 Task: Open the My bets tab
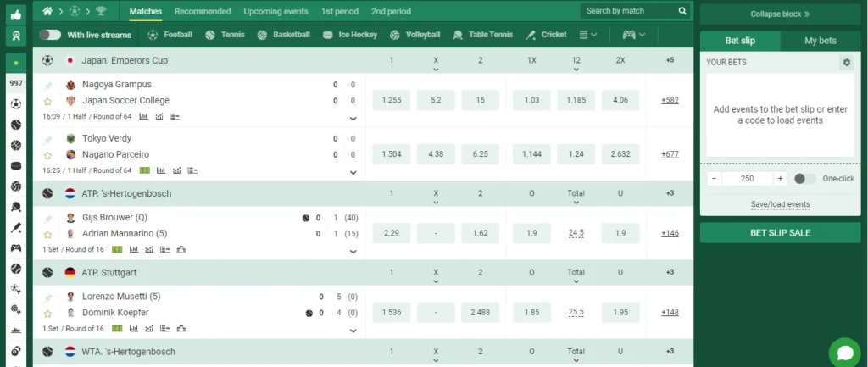[821, 42]
